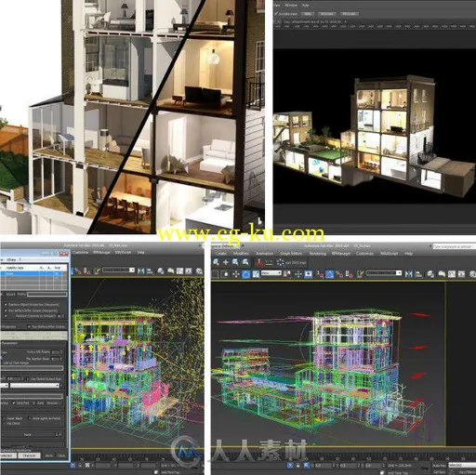The height and width of the screenshot is (475, 476).
Task: Toggle Percent Snap in right 3ds Max toolbar
Action: point(339,274)
